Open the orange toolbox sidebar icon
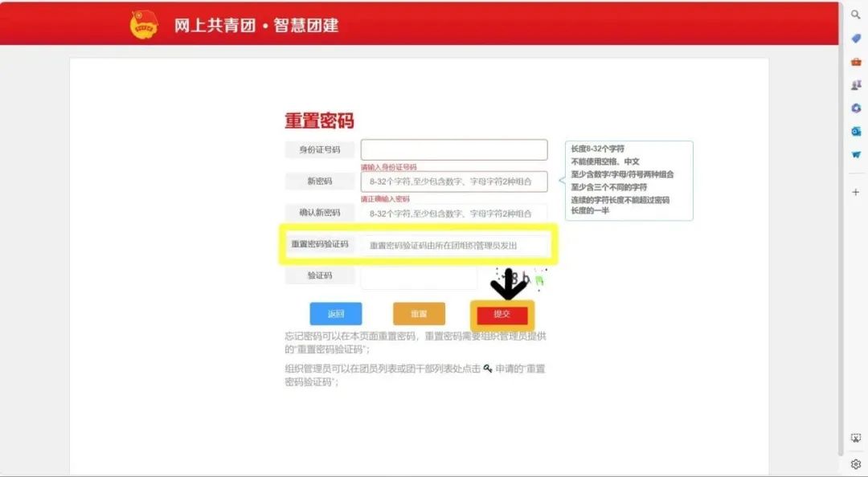 coord(856,61)
